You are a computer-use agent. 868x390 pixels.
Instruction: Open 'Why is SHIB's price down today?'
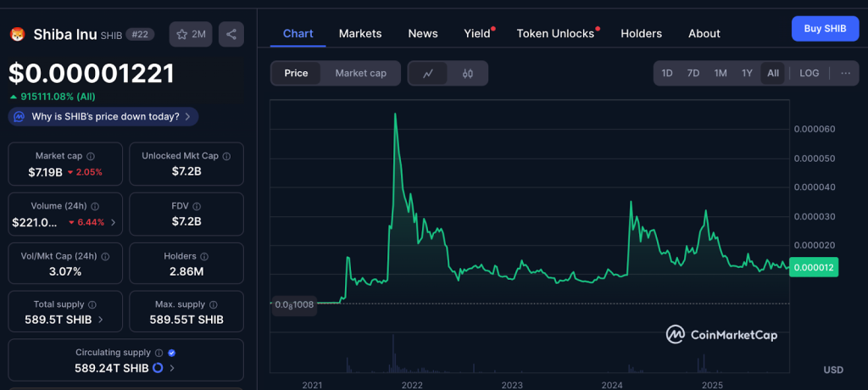pos(103,116)
